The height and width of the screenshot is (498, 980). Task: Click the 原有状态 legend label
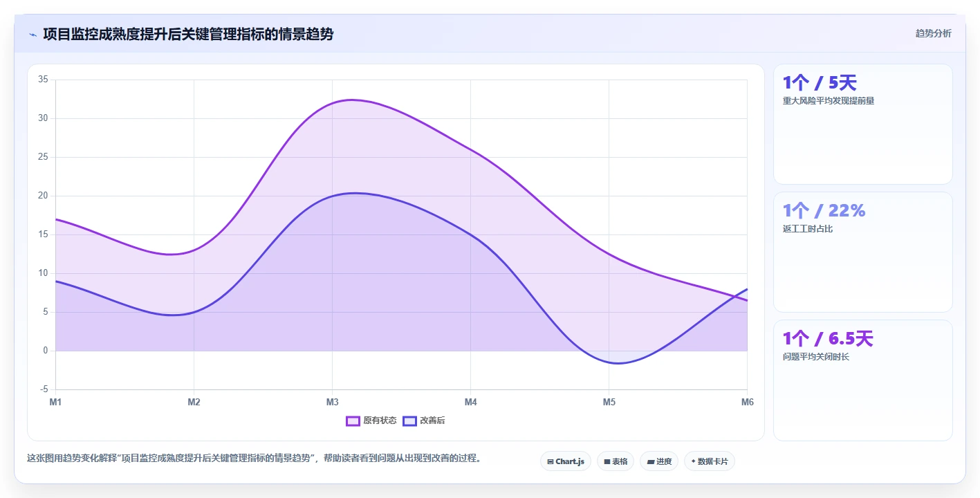point(380,421)
